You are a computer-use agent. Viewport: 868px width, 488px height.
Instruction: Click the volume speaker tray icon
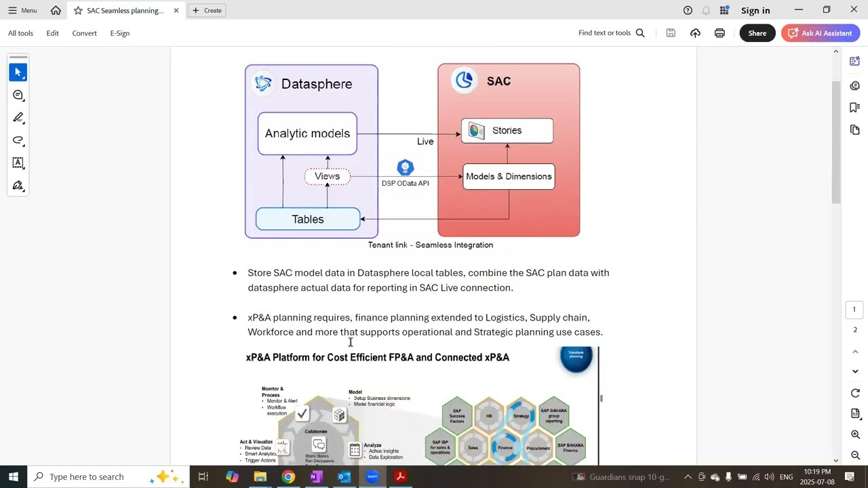click(769, 477)
